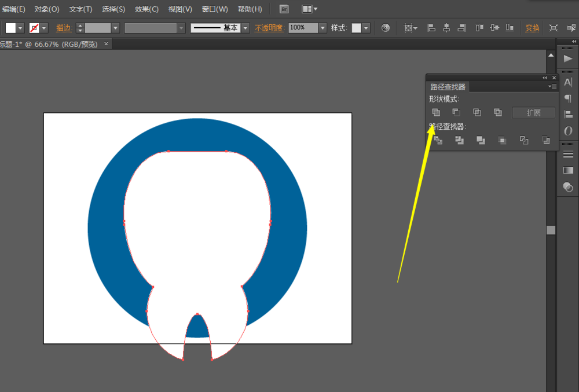
Task: Open the 编辑(E) menu
Action: pyautogui.click(x=14, y=9)
